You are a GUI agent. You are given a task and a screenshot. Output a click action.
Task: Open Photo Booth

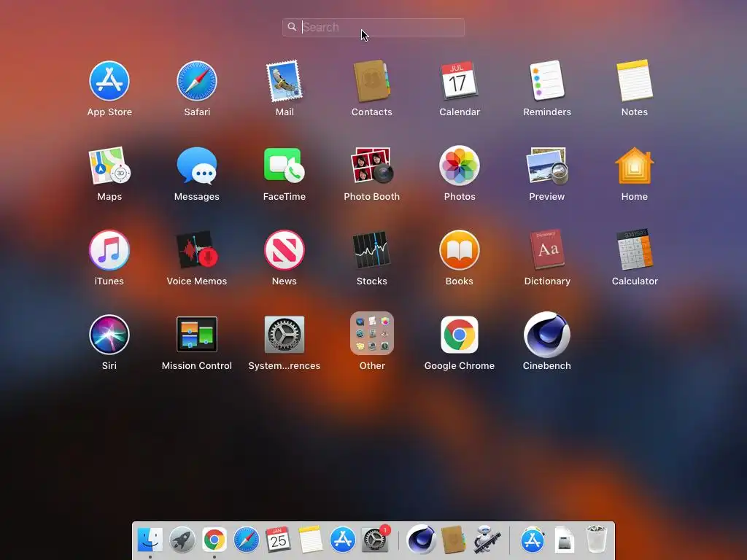point(371,166)
